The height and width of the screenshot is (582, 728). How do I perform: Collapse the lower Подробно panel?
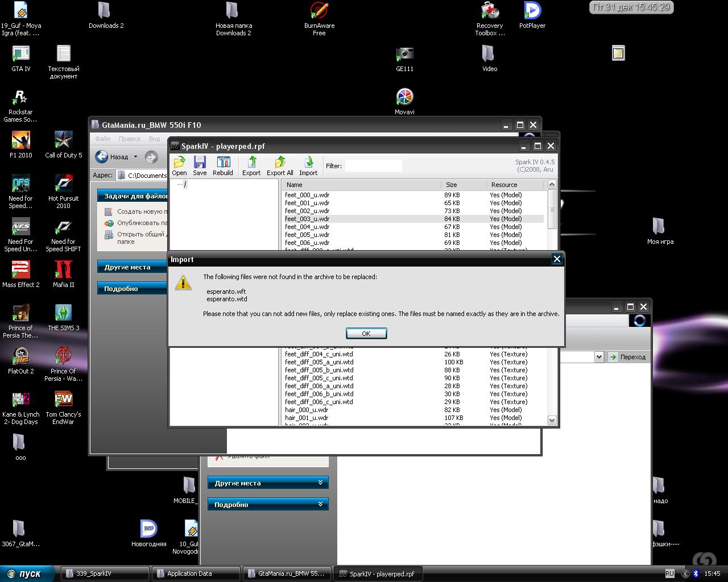268,505
